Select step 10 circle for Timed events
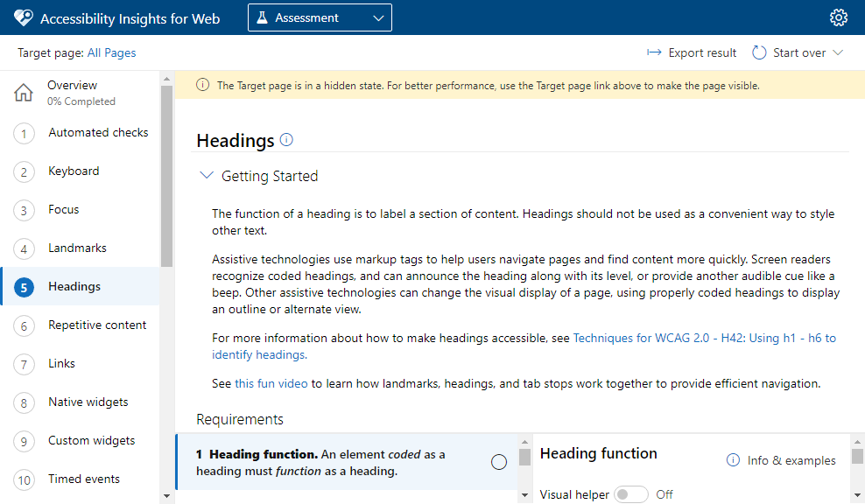865x504 pixels. (x=24, y=479)
